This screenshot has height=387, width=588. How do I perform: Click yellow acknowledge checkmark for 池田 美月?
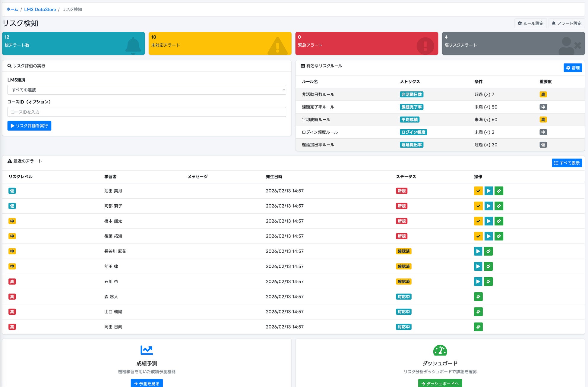click(x=478, y=191)
